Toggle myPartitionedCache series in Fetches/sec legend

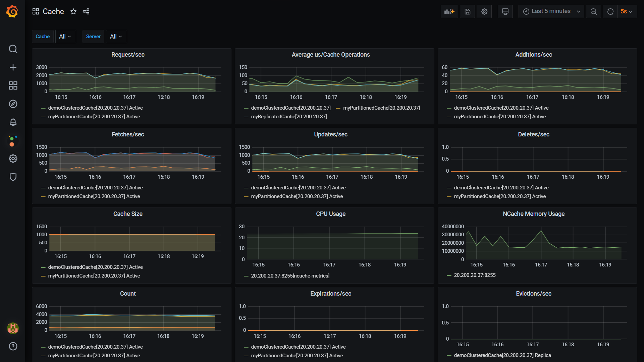coord(94,196)
